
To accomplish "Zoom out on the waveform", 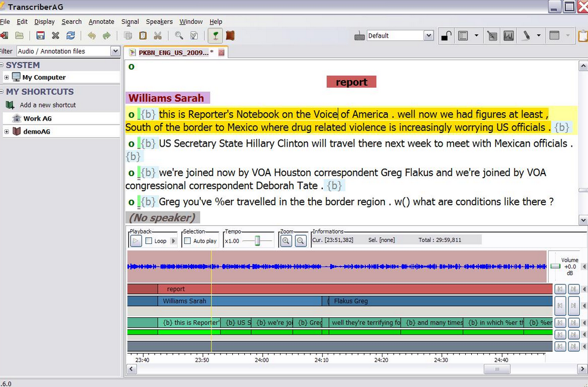I will click(300, 241).
